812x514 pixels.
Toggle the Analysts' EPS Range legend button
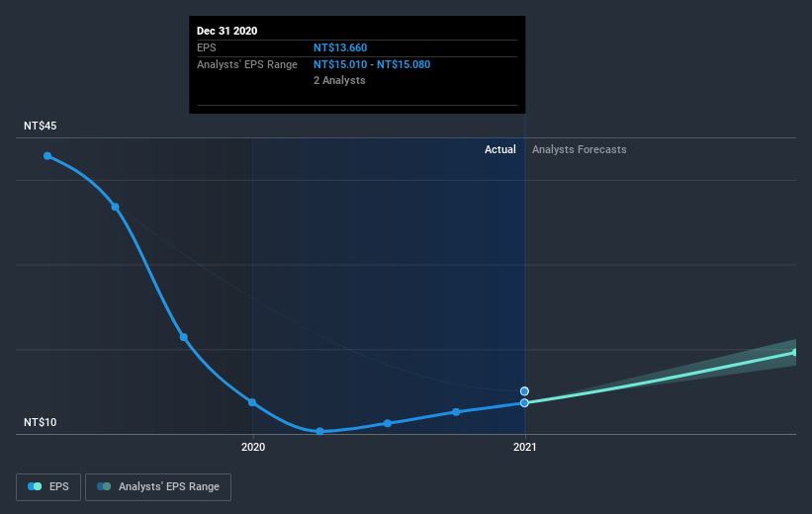pos(158,487)
